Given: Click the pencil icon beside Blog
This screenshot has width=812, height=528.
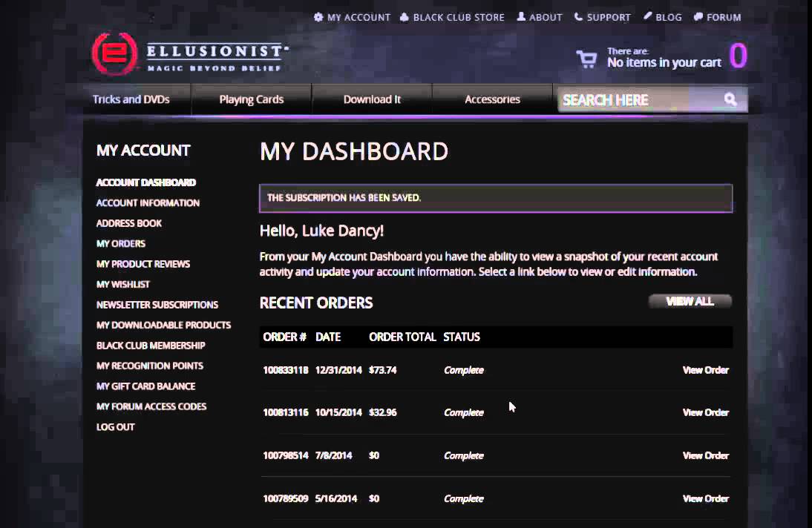Looking at the screenshot, I should (648, 16).
